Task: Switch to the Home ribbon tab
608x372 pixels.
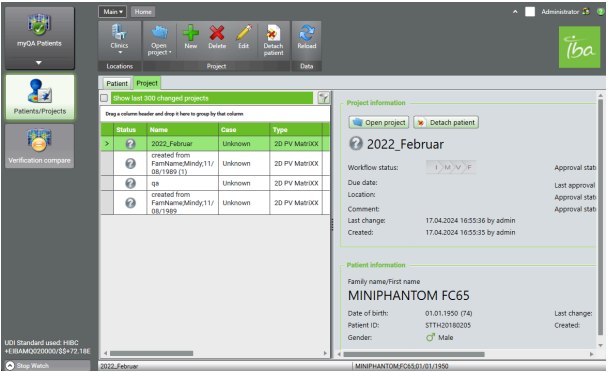Action: [x=143, y=12]
